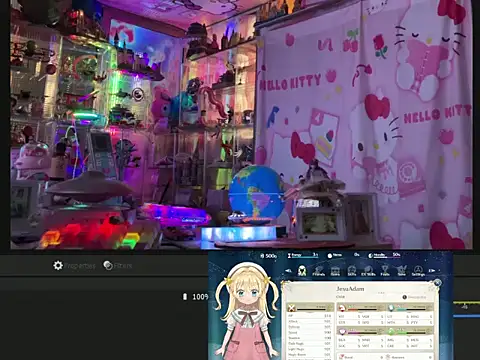Open the Items tab in game menu
This screenshot has height=360, width=480.
pos(335,270)
